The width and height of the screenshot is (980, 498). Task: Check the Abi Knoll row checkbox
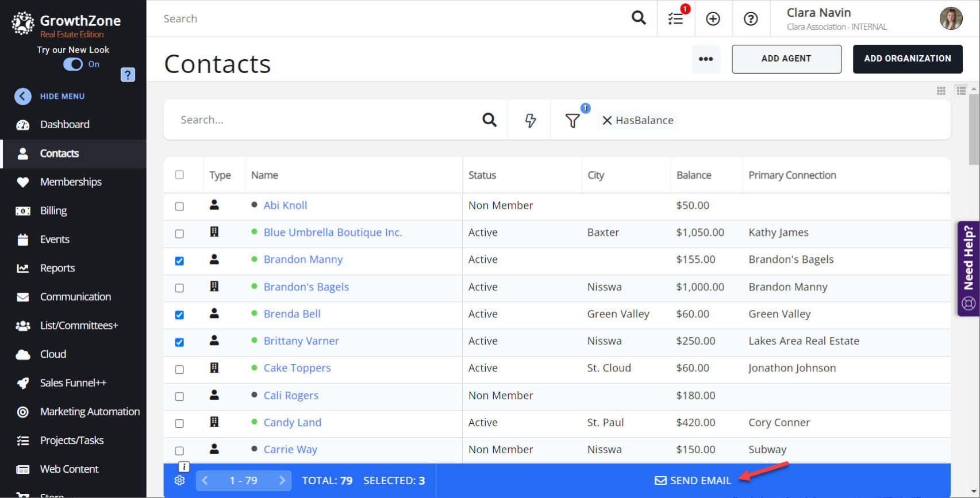(179, 206)
